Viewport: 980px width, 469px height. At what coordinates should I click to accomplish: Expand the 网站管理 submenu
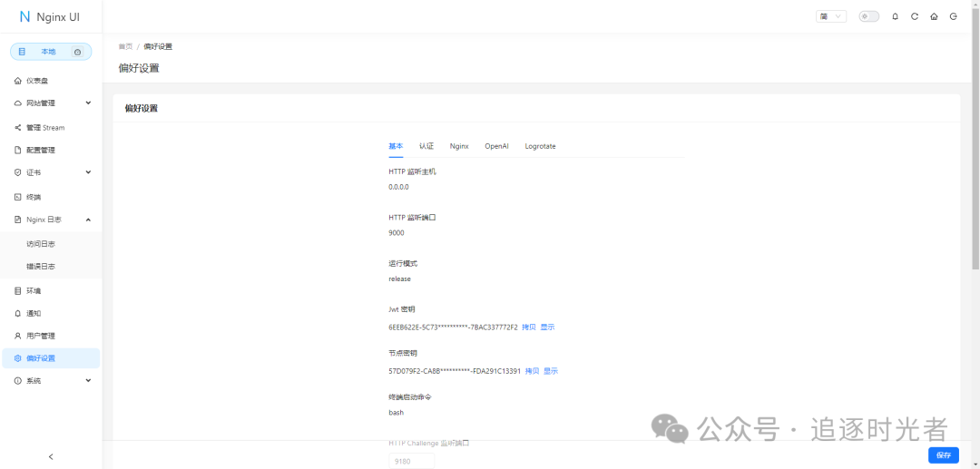click(x=51, y=103)
